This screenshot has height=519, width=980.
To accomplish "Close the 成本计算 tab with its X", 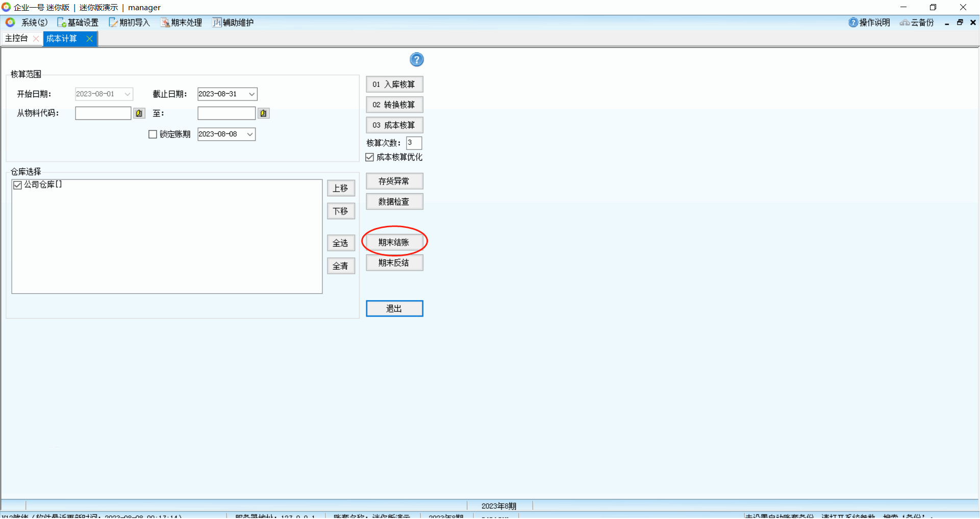I will (x=89, y=39).
